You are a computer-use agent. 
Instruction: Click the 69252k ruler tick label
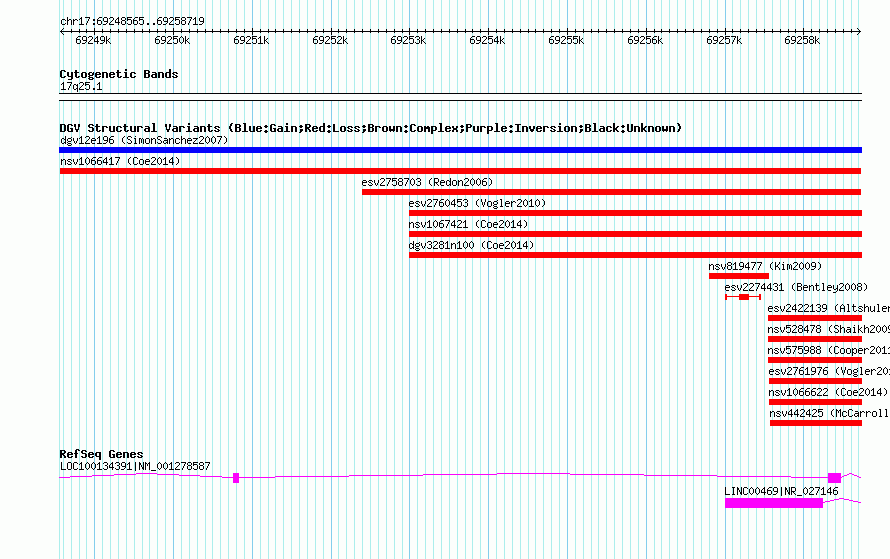click(330, 40)
